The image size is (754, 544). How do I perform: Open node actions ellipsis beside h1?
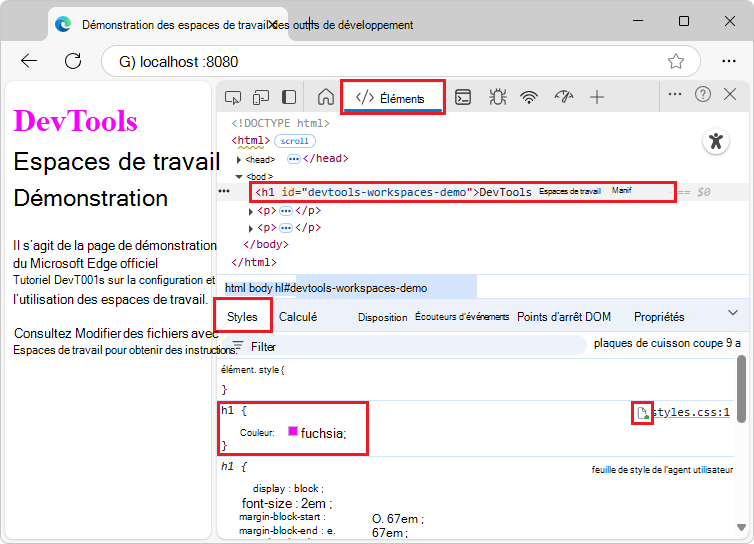224,191
